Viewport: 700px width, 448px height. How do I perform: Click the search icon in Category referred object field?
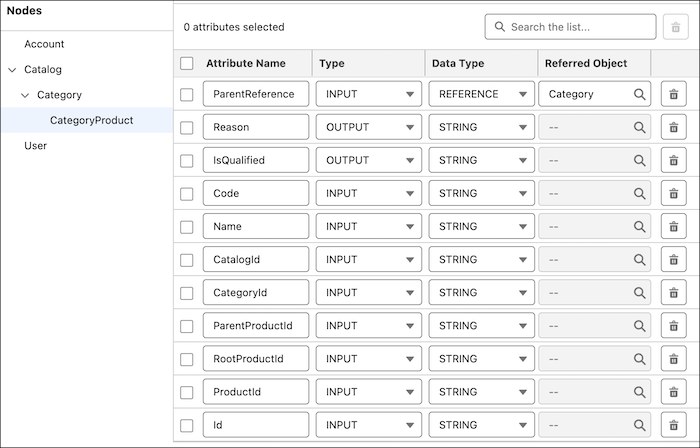[x=639, y=94]
